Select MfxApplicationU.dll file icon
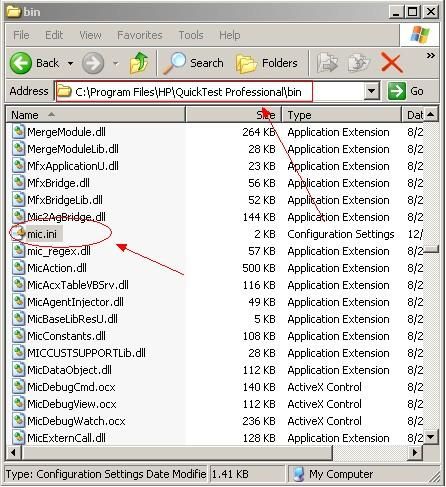Screen dimensions: 446x487 tap(19, 166)
